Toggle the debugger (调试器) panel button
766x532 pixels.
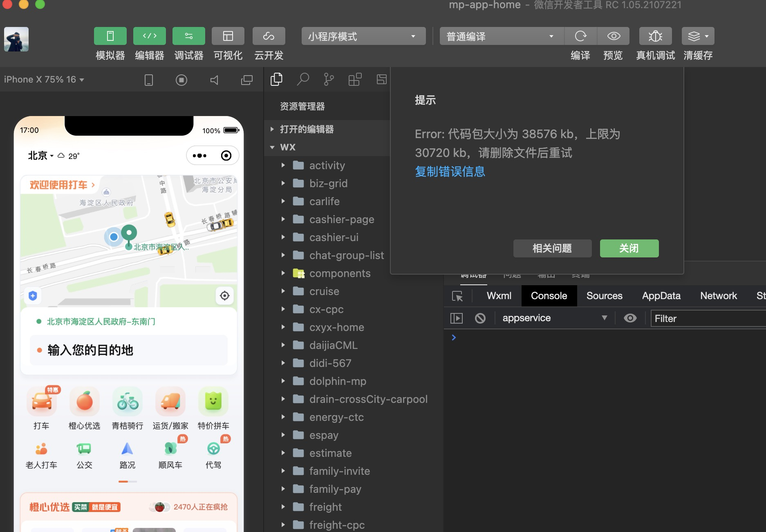click(x=189, y=36)
